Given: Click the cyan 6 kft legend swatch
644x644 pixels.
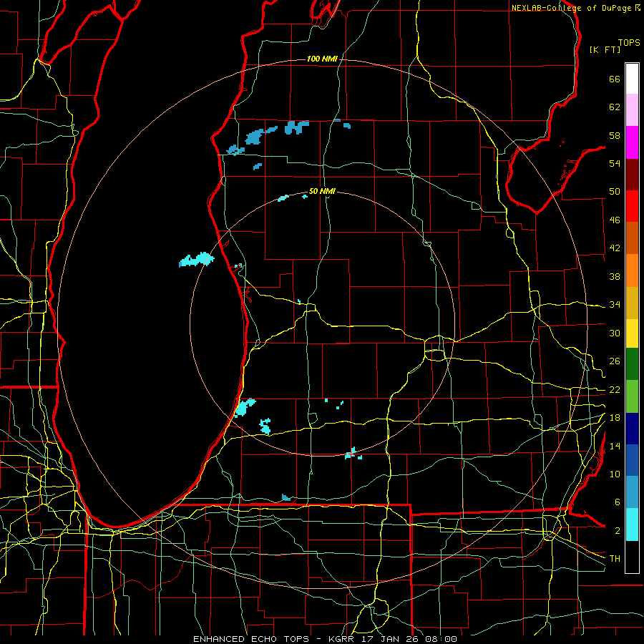Looking at the screenshot, I should pos(632,525).
